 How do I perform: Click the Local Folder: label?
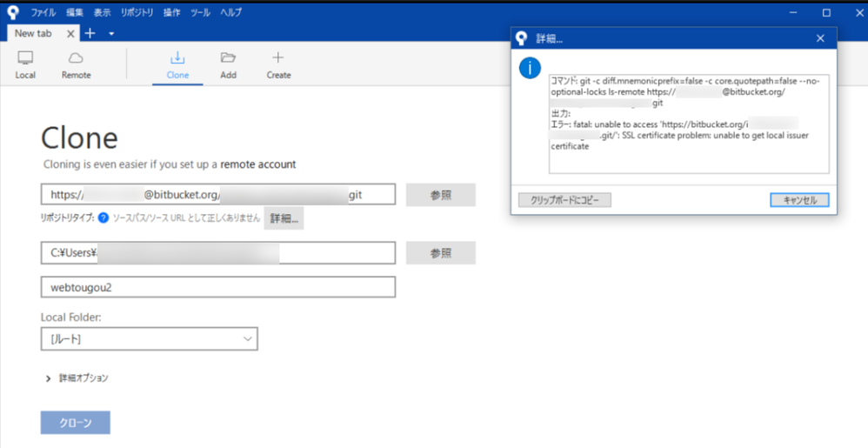pos(70,318)
